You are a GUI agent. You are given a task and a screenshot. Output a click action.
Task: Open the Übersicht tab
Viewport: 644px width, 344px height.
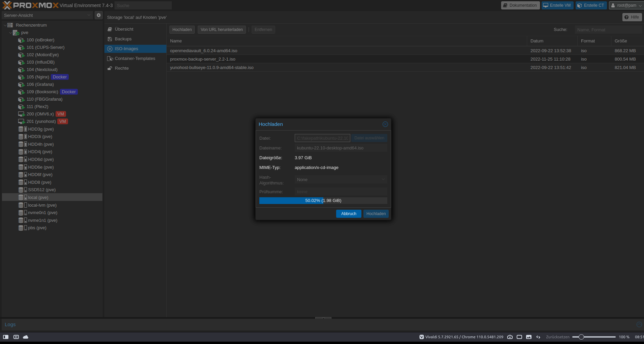[x=135, y=29]
